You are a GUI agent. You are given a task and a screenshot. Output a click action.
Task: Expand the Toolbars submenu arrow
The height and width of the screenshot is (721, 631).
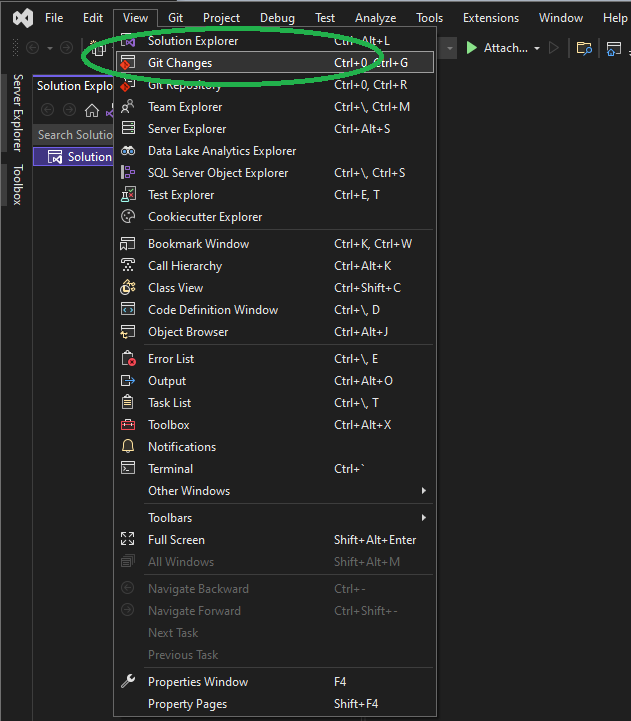point(424,518)
